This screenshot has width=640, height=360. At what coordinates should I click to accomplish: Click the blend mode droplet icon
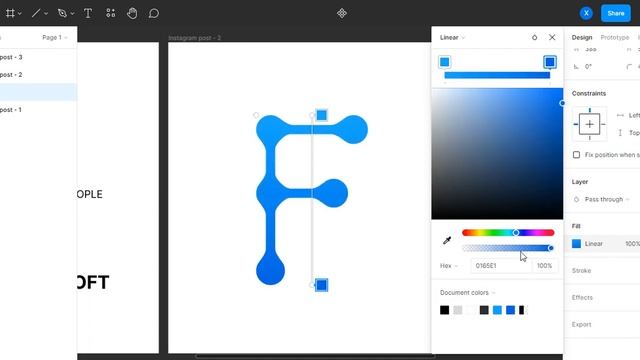pos(534,38)
